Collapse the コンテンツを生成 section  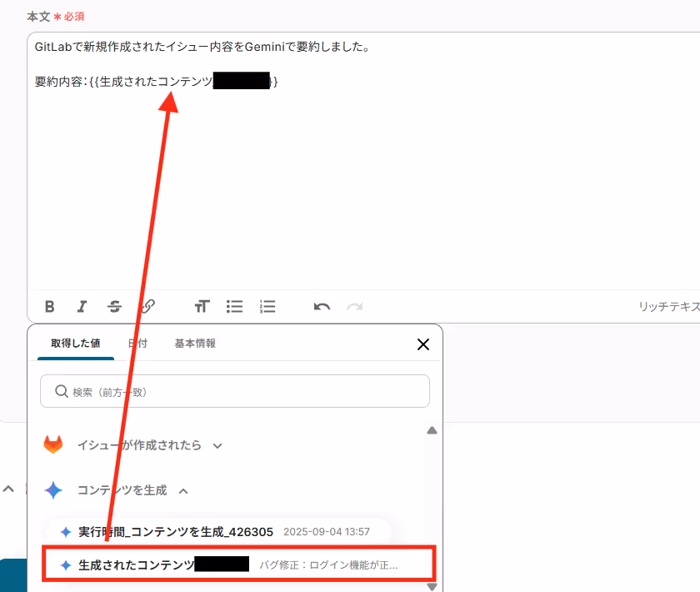(183, 491)
